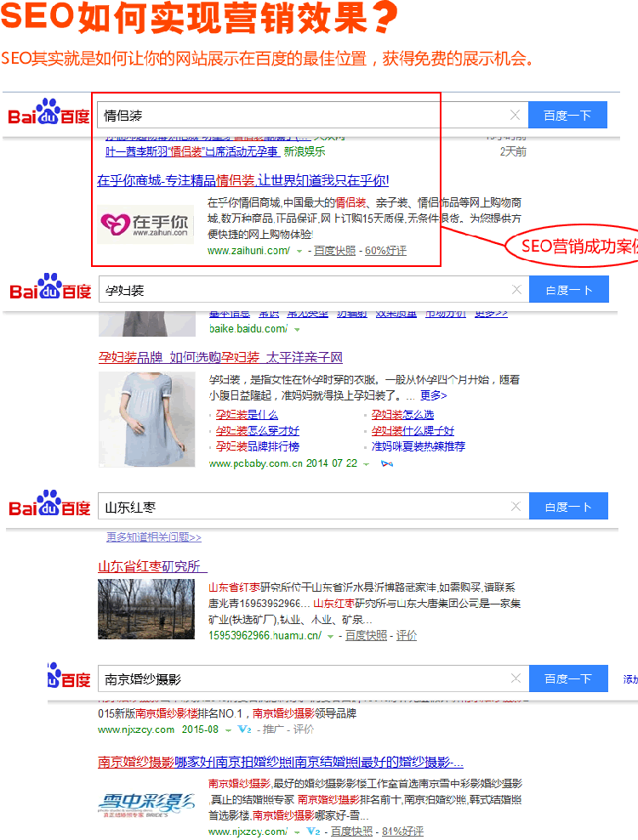Click V2 badge before bottom 百度快照
This screenshot has width=638, height=840.
tap(313, 832)
